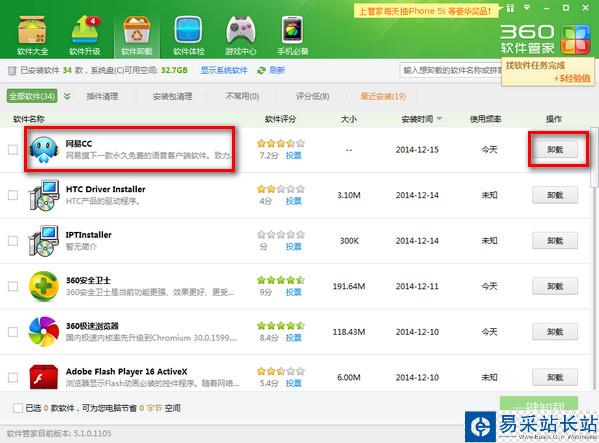Tick the checkbox for IPTInstaller
Viewport: 599px width, 443px height.
(x=13, y=241)
